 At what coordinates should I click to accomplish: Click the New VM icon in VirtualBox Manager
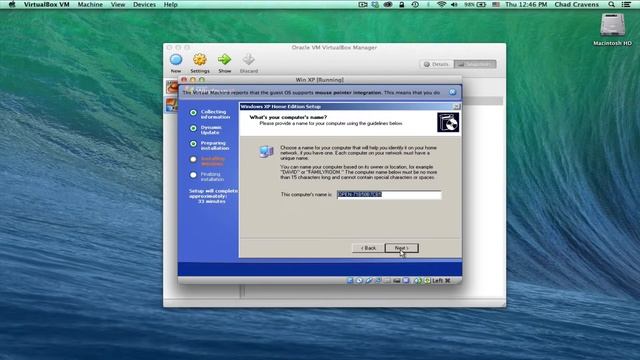click(176, 60)
